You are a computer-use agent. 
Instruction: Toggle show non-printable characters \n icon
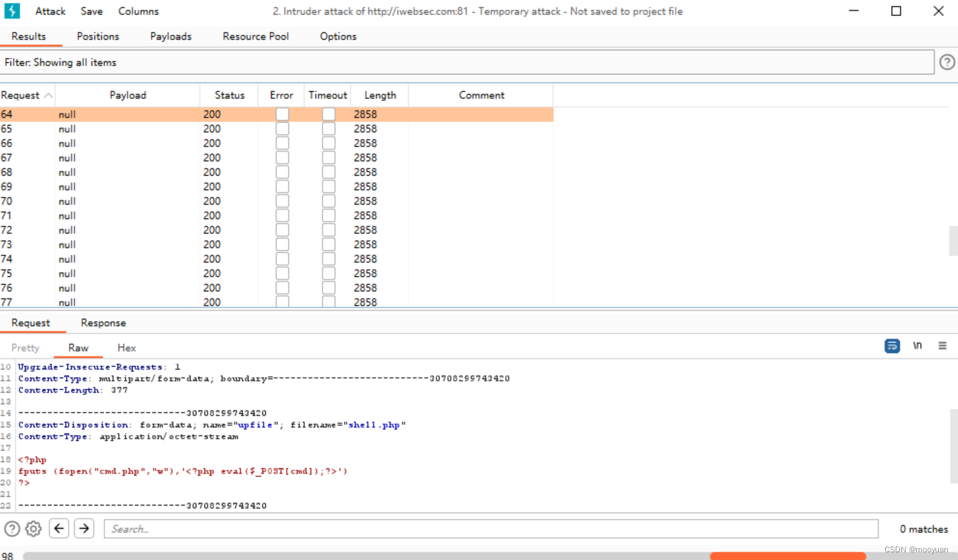click(917, 346)
